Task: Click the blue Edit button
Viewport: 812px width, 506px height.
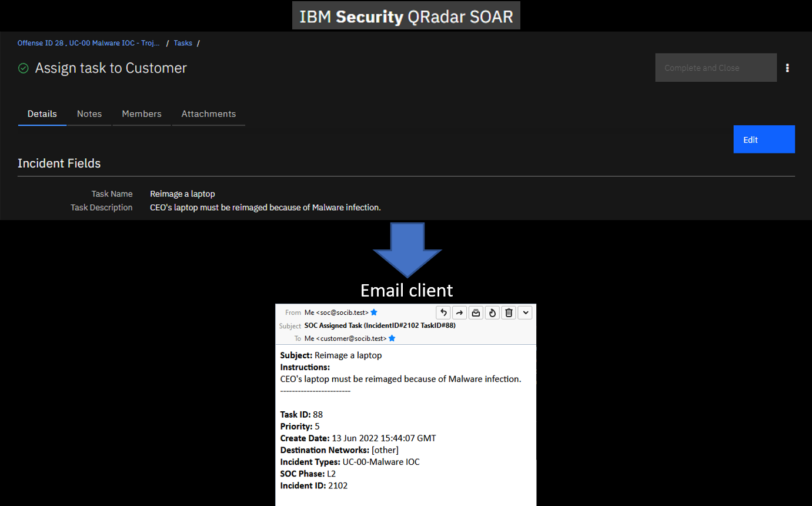Action: pos(764,139)
